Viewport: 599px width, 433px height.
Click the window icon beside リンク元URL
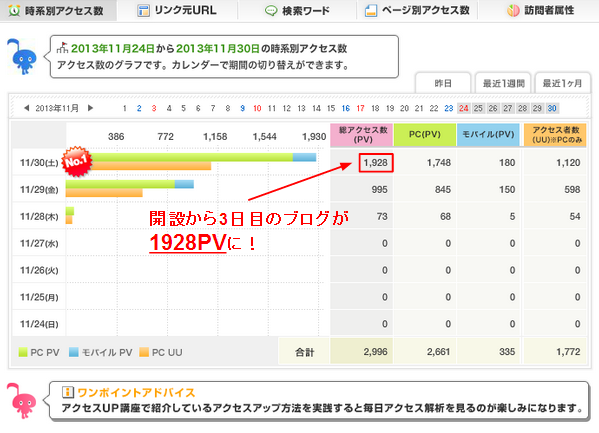click(x=143, y=11)
